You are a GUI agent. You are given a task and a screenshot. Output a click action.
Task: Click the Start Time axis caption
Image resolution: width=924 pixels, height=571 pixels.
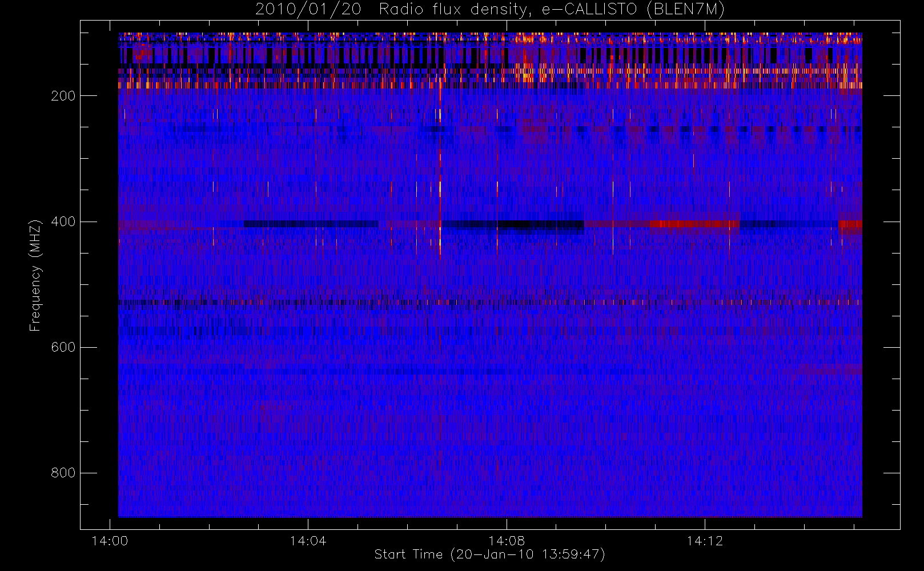[x=490, y=554]
